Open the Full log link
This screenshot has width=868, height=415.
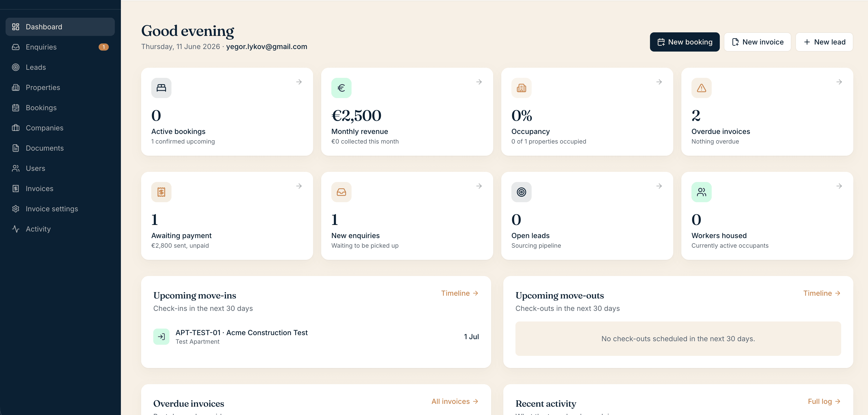tap(824, 402)
